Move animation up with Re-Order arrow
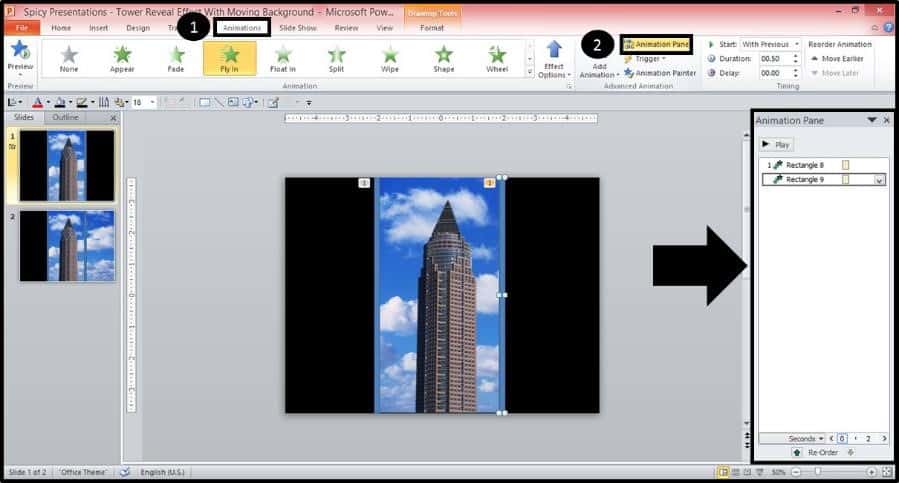The height and width of the screenshot is (483, 899). (797, 453)
